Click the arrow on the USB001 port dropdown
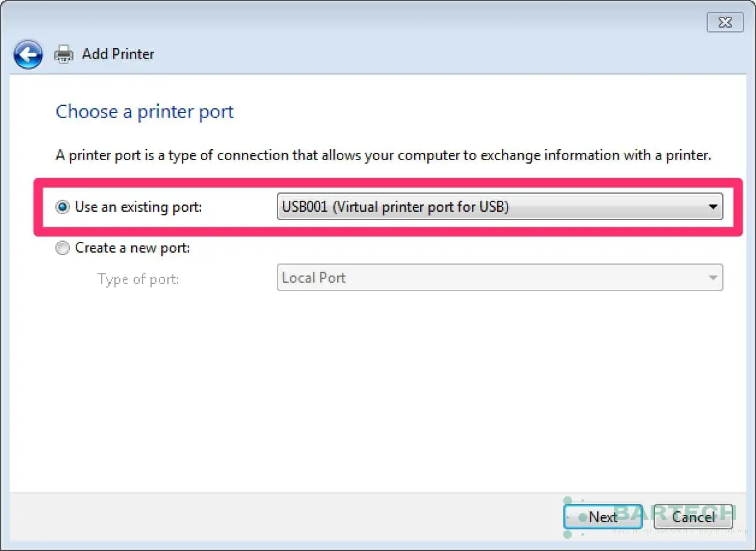Image resolution: width=756 pixels, height=551 pixels. 713,207
